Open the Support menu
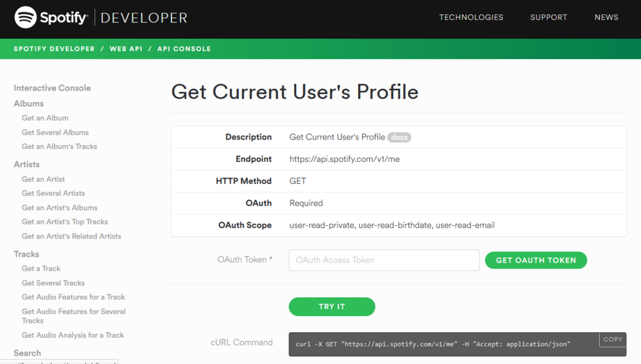 (548, 17)
